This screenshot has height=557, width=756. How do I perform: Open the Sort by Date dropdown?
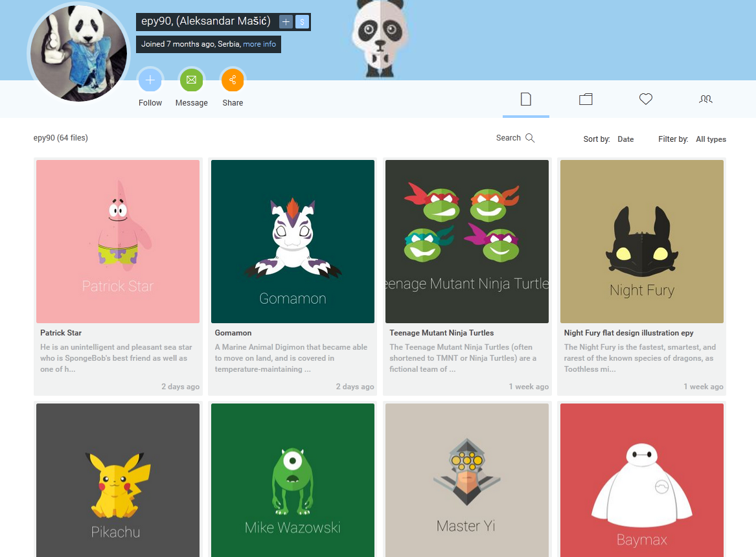pos(625,139)
